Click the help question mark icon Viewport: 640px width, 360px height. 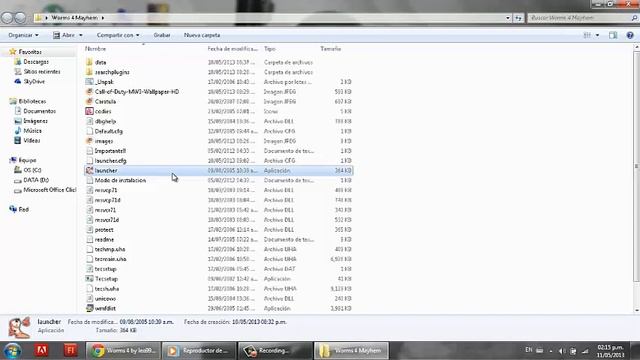(x=630, y=36)
